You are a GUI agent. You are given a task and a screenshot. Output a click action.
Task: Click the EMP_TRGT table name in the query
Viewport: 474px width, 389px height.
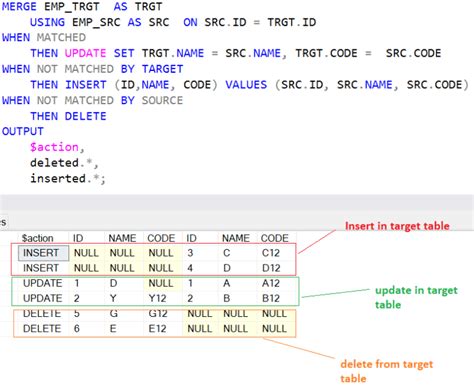[72, 7]
